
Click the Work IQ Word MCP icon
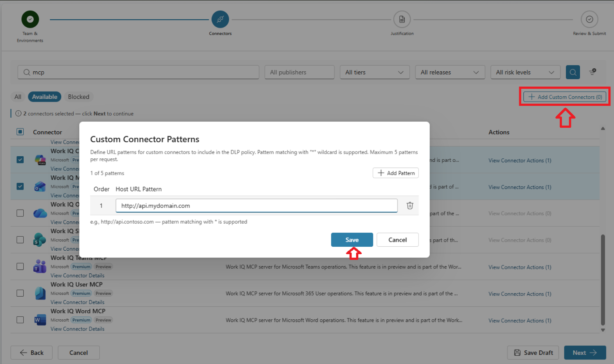(40, 320)
